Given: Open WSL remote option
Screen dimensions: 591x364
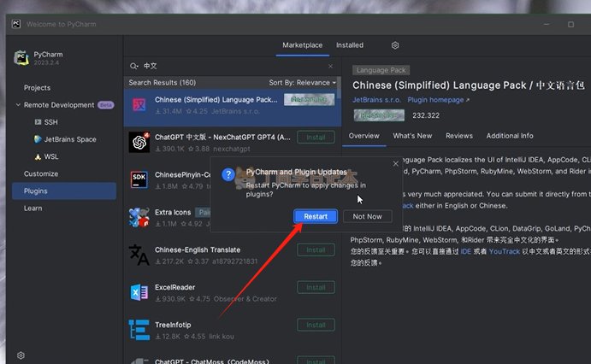Looking at the screenshot, I should click(x=51, y=156).
